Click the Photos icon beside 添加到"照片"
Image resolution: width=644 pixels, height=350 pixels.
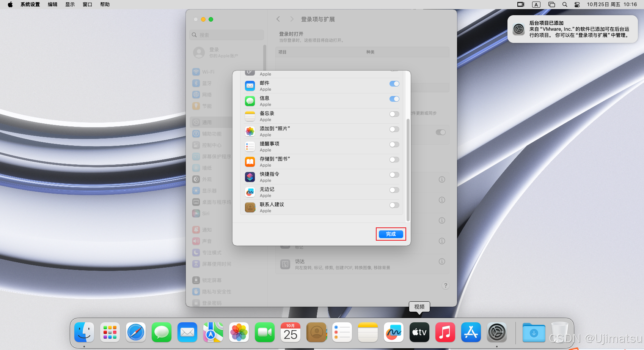pos(250,131)
